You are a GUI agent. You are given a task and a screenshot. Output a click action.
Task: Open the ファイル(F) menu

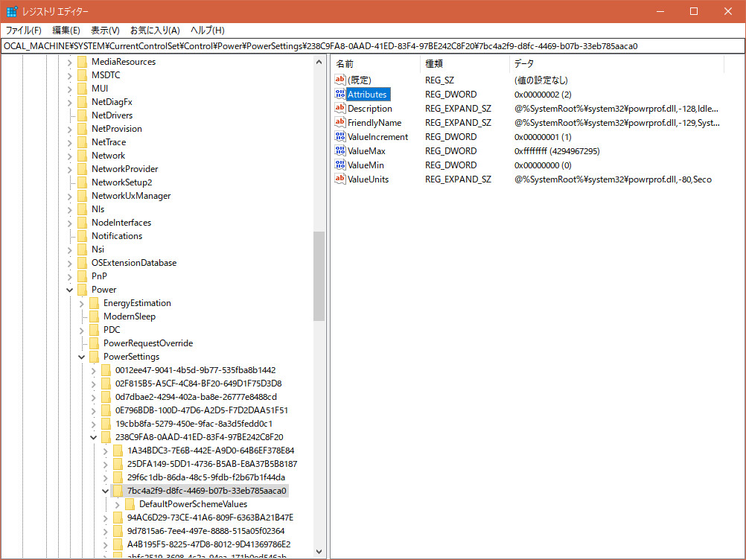point(24,31)
